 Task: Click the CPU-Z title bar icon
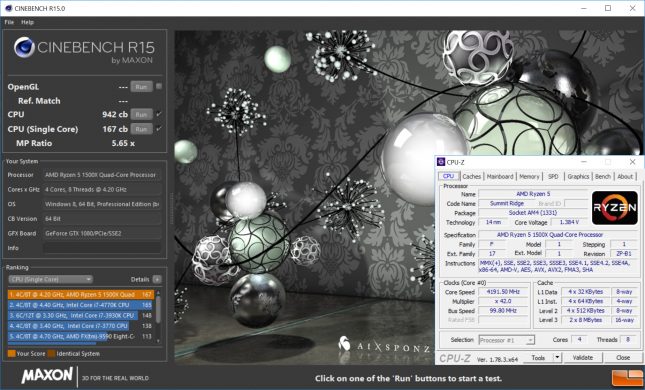pos(441,162)
